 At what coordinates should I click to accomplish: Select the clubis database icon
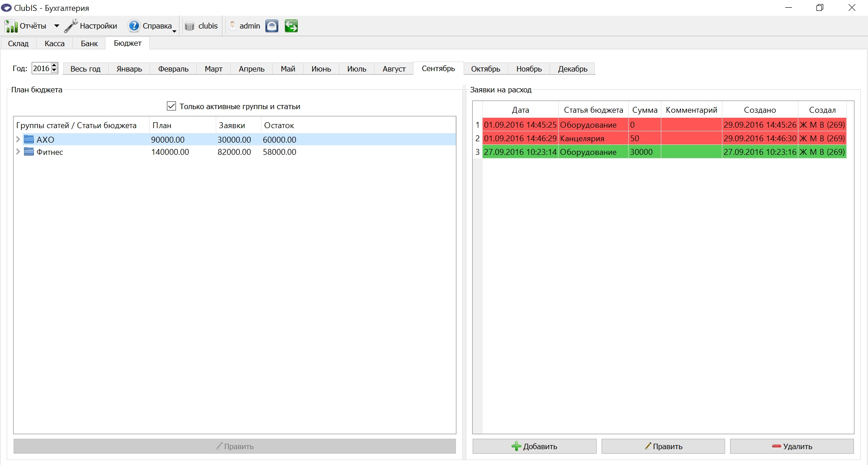[x=190, y=26]
